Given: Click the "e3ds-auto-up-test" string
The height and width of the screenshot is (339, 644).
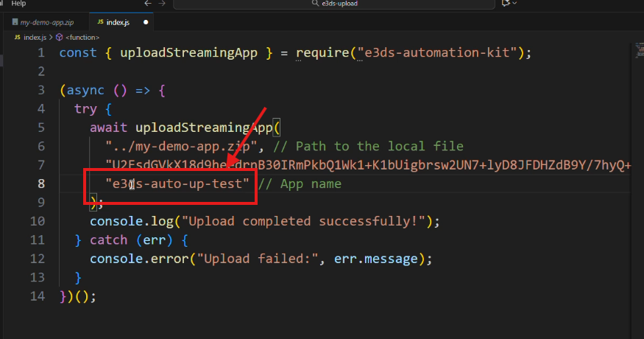Looking at the screenshot, I should [177, 184].
